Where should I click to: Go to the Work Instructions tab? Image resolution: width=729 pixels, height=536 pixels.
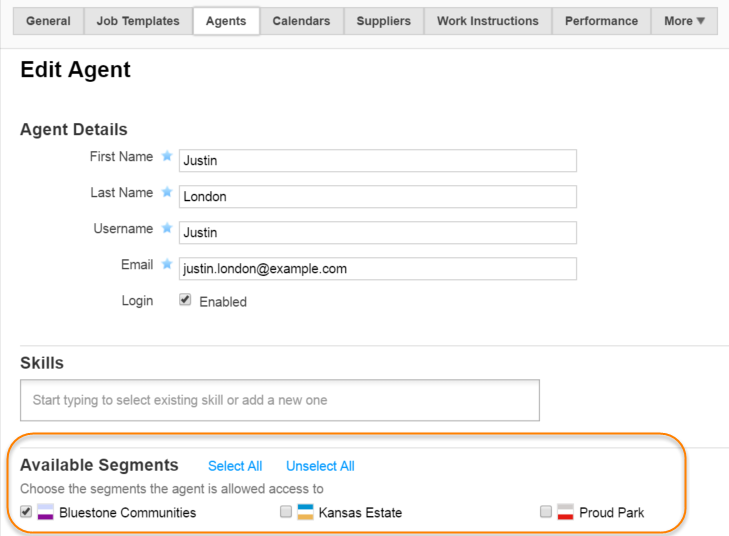pyautogui.click(x=487, y=21)
